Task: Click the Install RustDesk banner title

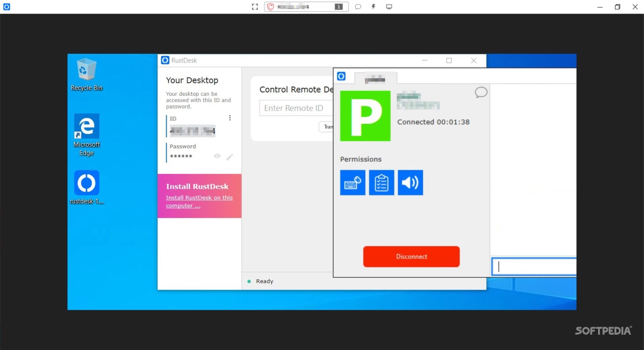Action: (x=197, y=186)
